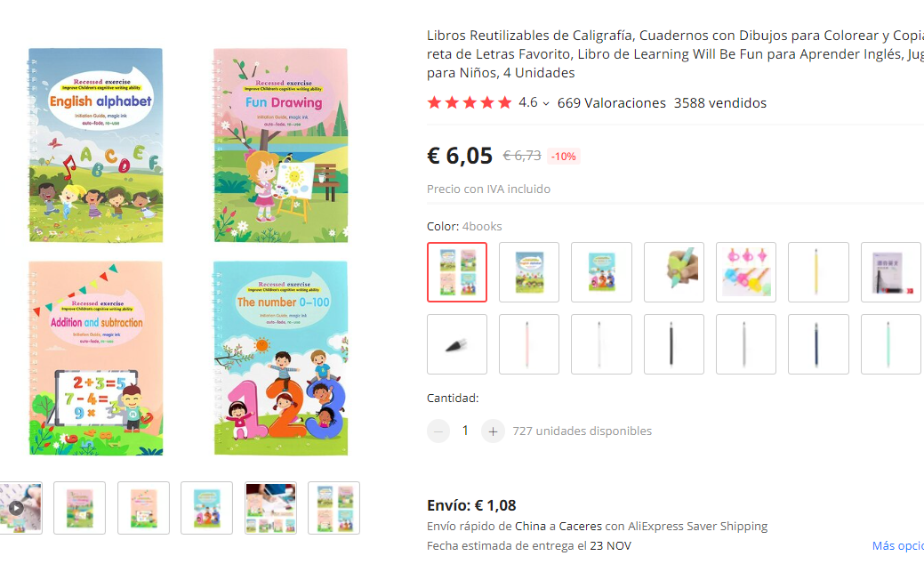Pick the yellow pen variant
The height and width of the screenshot is (564, 924).
(x=818, y=272)
